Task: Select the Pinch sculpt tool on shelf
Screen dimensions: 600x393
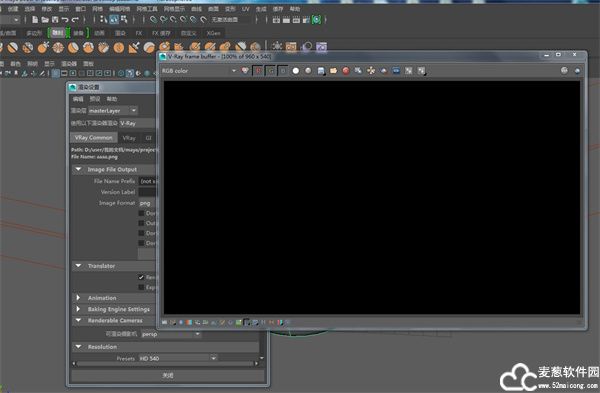Action: (x=58, y=47)
